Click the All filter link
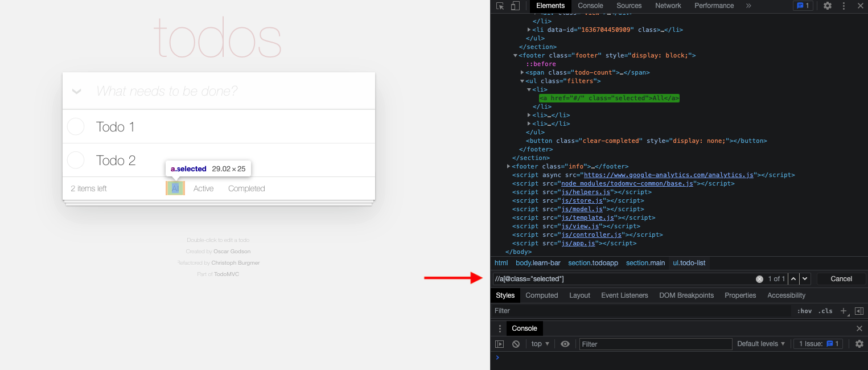The height and width of the screenshot is (370, 868). coord(175,188)
